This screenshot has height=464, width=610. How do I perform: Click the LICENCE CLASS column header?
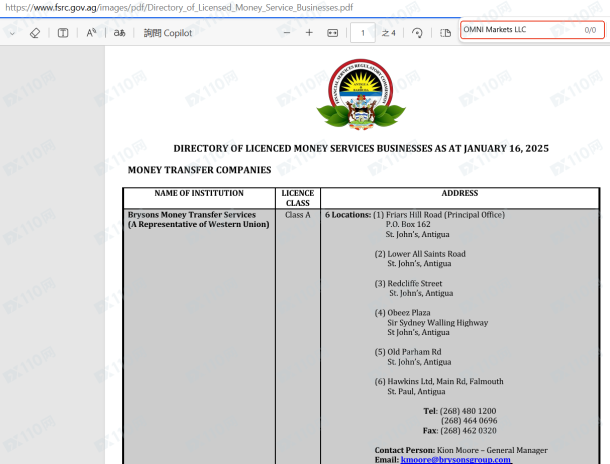[298, 198]
